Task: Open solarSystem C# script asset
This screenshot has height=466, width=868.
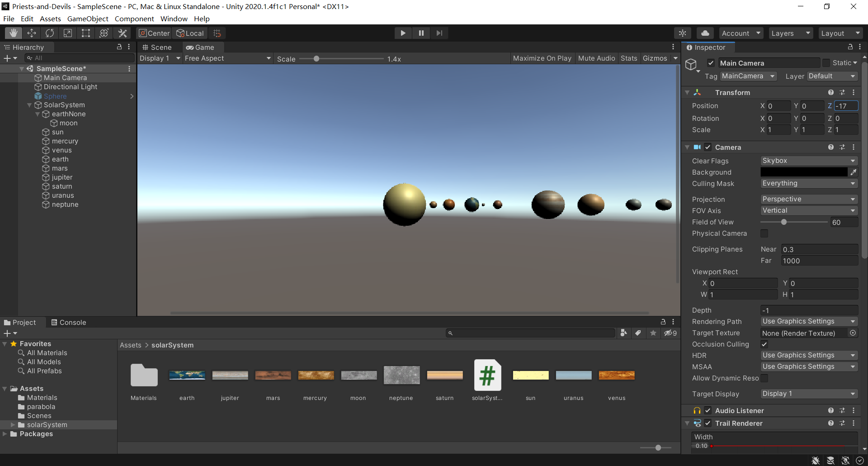Action: [x=487, y=380]
